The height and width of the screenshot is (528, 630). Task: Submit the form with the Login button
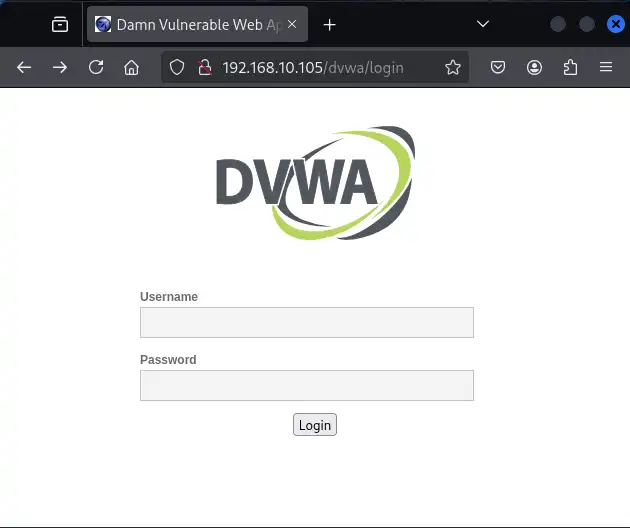point(315,425)
